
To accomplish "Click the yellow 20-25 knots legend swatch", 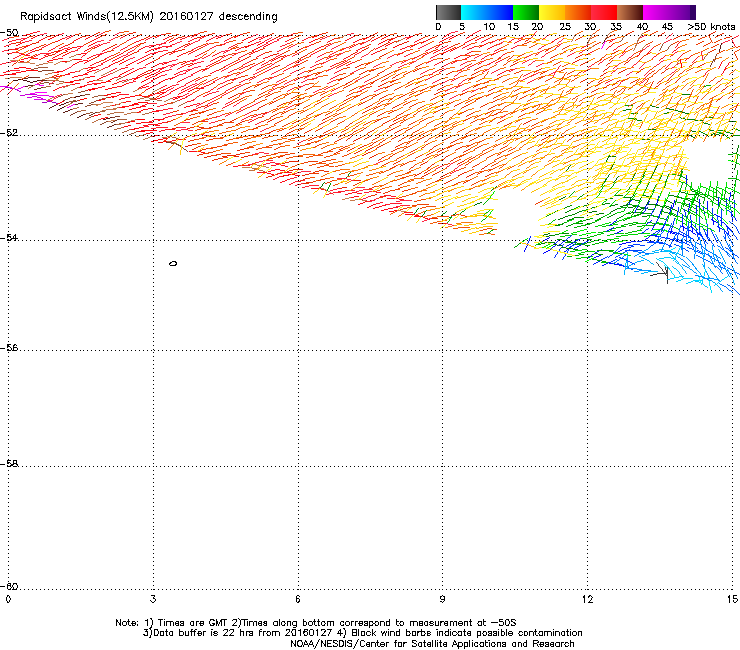I will [552, 12].
